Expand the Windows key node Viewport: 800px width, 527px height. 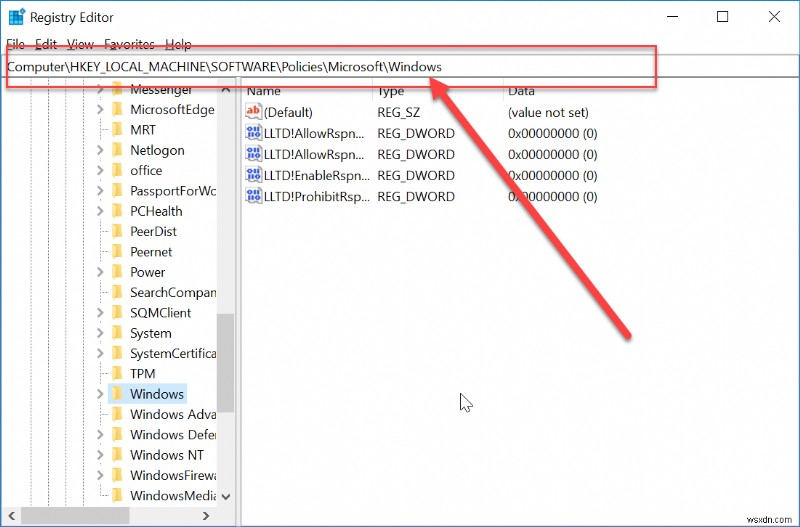[x=100, y=394]
